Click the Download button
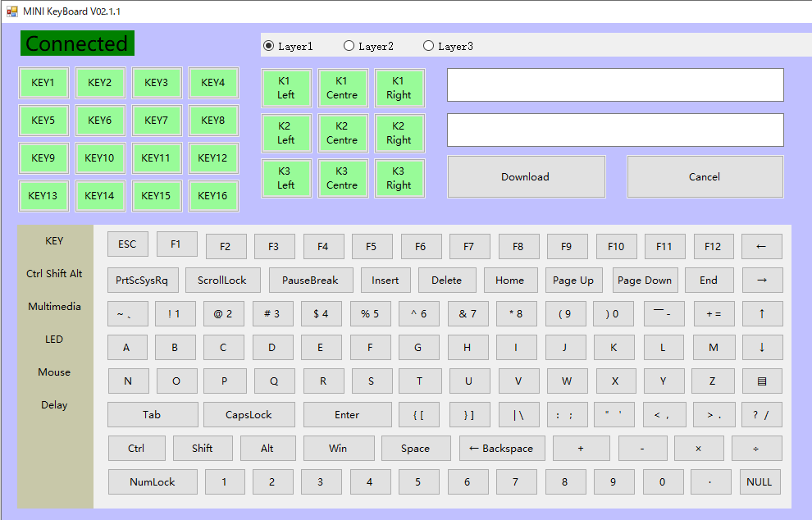This screenshot has width=812, height=520. [x=526, y=177]
